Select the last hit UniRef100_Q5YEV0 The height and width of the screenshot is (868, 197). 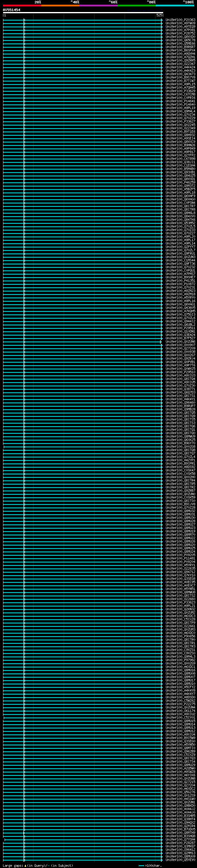180,860
